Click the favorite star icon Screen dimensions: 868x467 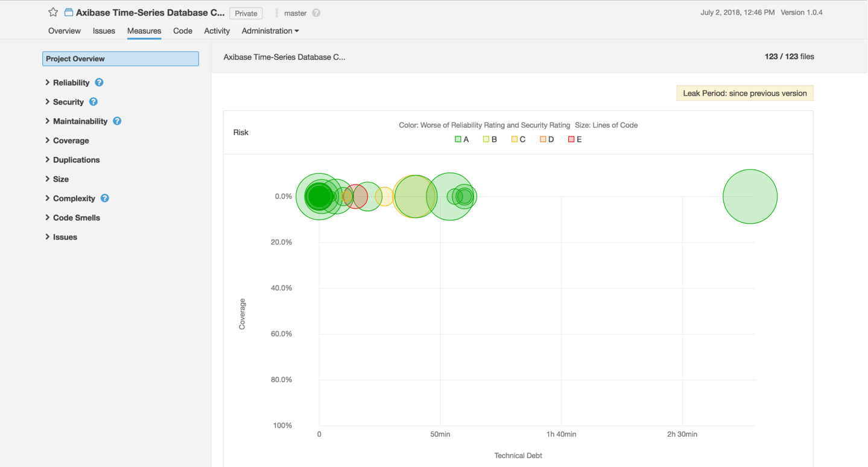[53, 12]
